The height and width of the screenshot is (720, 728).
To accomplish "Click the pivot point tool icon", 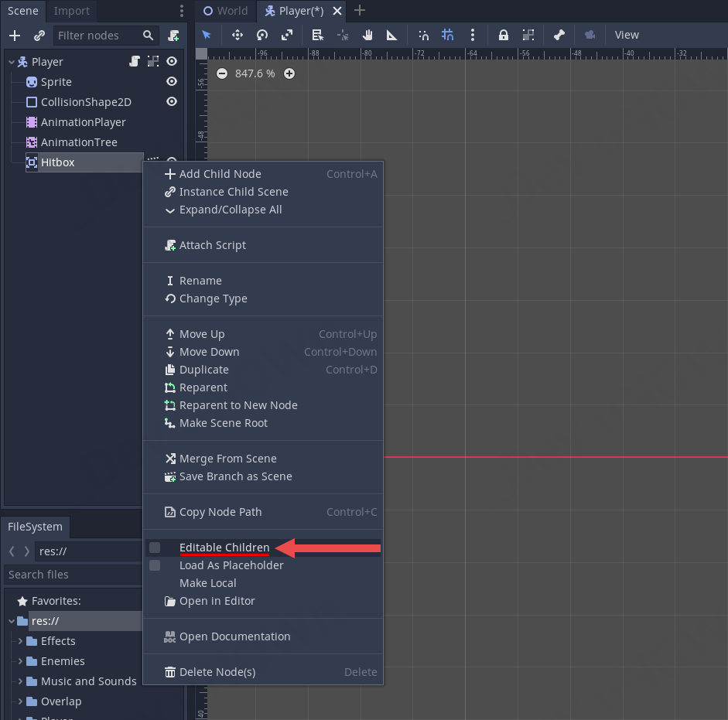I will (343, 35).
